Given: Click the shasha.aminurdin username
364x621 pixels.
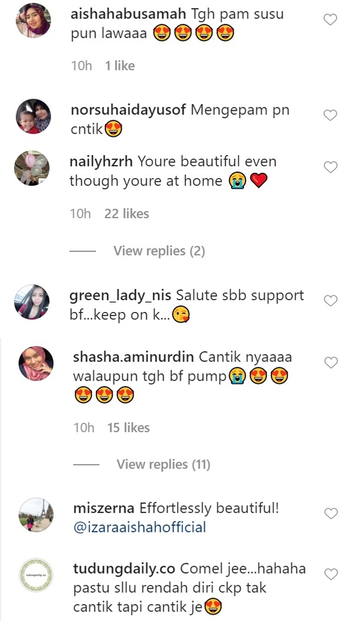Looking at the screenshot, I should (134, 357).
